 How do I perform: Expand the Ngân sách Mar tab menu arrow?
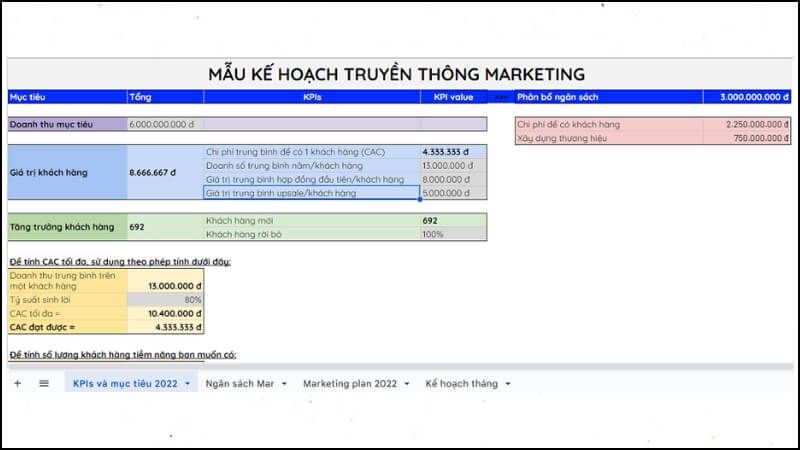pyautogui.click(x=284, y=384)
